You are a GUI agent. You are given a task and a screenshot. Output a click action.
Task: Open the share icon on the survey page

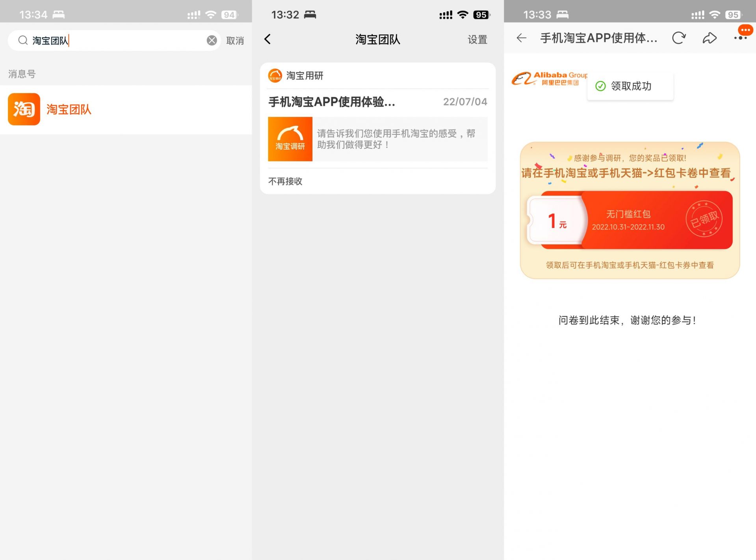pyautogui.click(x=710, y=38)
